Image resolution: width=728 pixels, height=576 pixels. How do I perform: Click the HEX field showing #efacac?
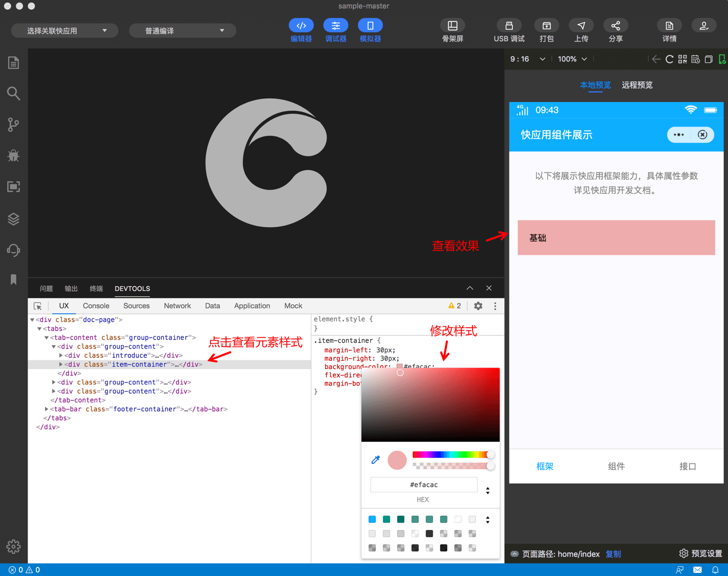tap(423, 484)
